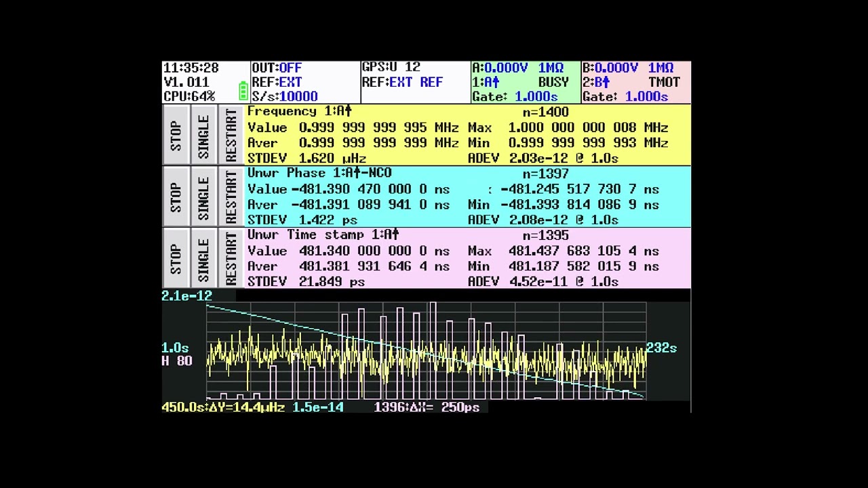Click firmware version V1.011
868x488 pixels.
pyautogui.click(x=186, y=82)
